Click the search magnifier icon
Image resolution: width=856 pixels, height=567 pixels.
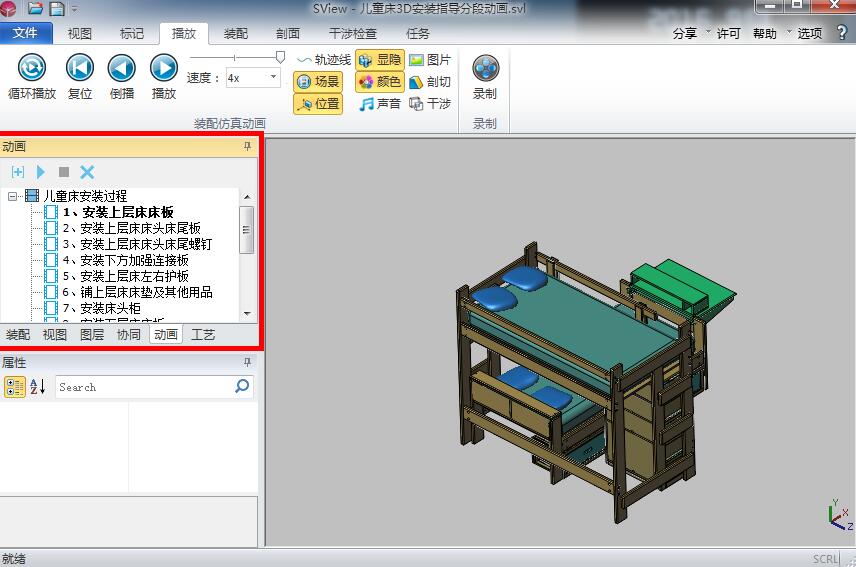242,386
